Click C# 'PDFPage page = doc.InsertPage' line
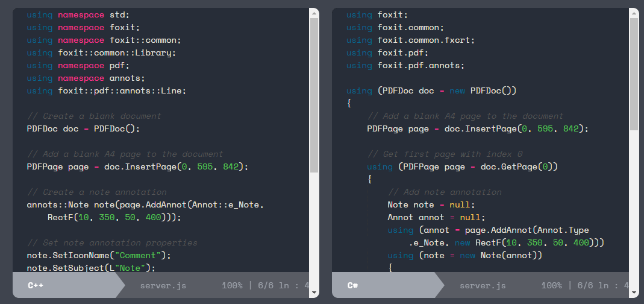The width and height of the screenshot is (644, 304). (478, 128)
